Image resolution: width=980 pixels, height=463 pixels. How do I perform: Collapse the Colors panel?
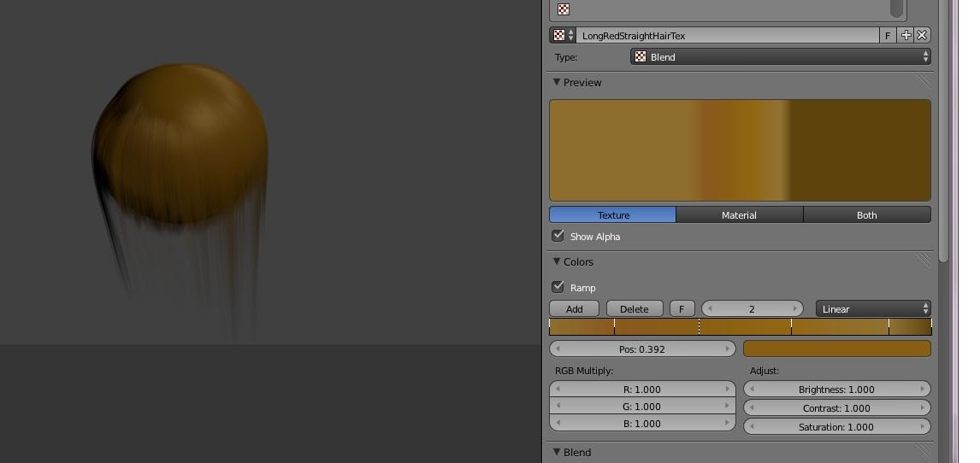557,262
